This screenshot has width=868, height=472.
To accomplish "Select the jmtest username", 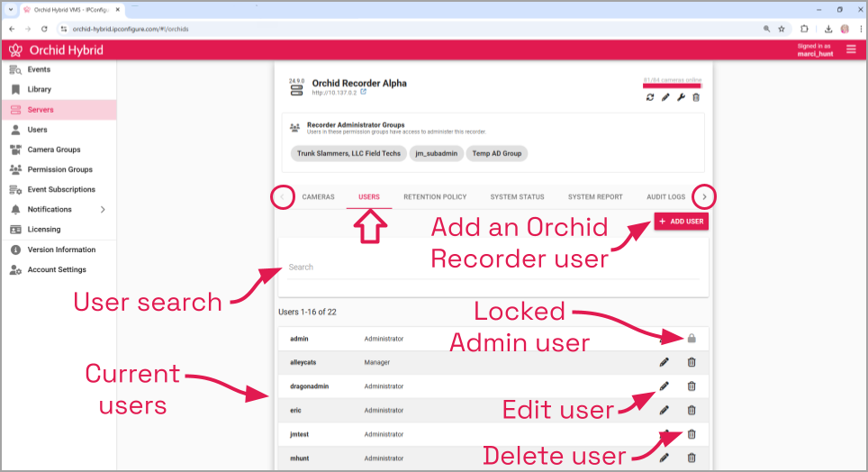I will tap(299, 434).
